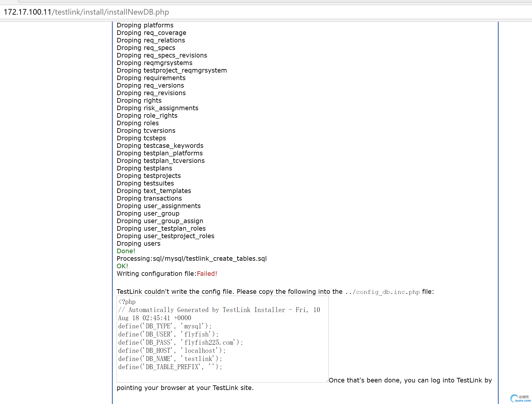The width and height of the screenshot is (532, 404).
Task: Click the DB_TYPE 'mysql' define line
Action: tap(165, 326)
